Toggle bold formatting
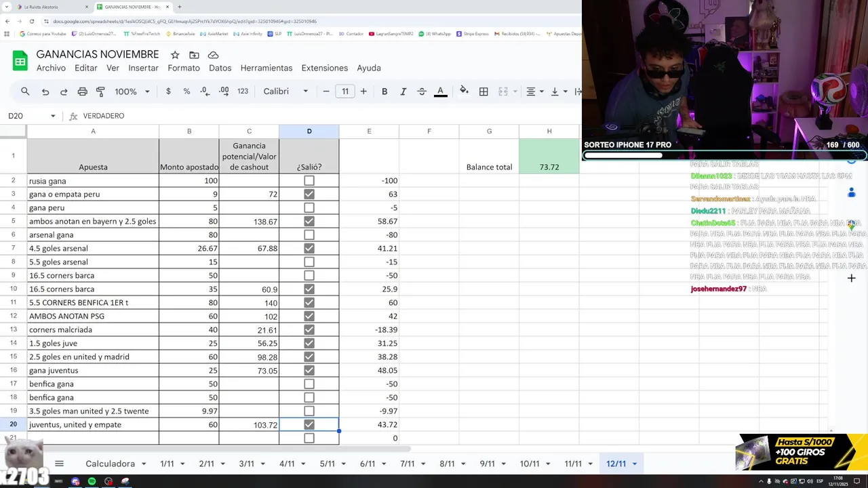The width and height of the screenshot is (868, 488). point(384,91)
